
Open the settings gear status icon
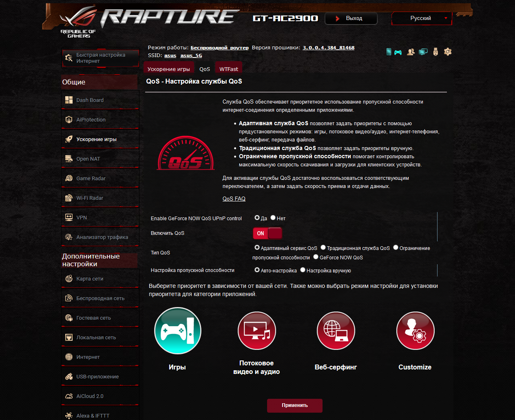tap(448, 52)
